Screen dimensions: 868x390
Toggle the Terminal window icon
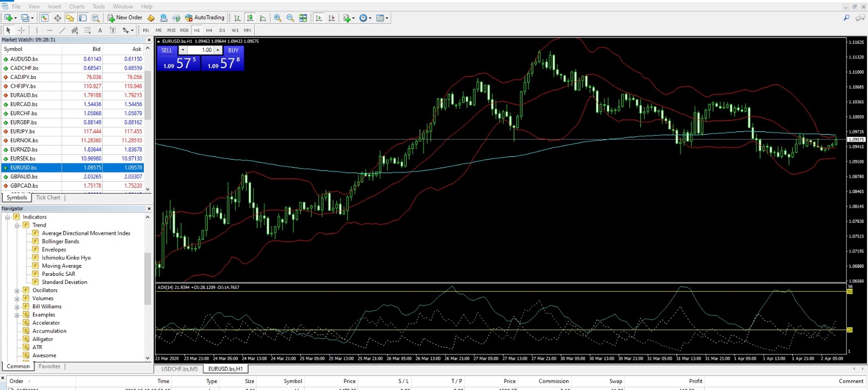[x=83, y=18]
